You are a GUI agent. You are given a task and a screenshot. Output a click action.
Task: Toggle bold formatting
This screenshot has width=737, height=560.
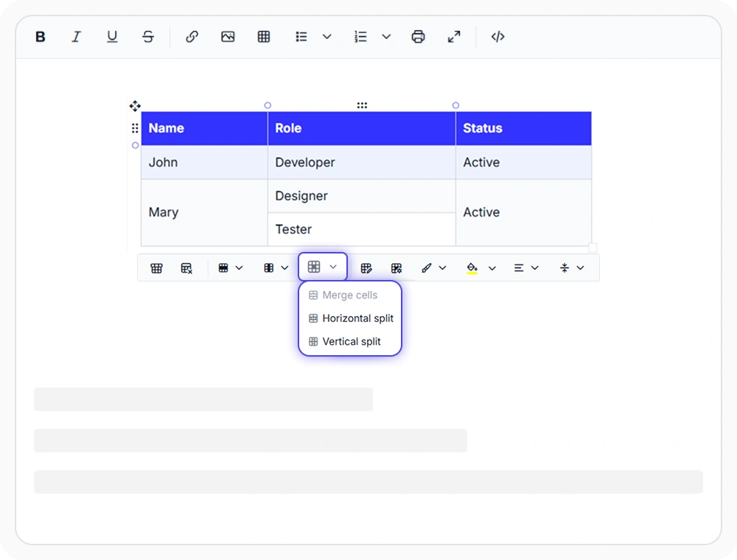pyautogui.click(x=41, y=37)
